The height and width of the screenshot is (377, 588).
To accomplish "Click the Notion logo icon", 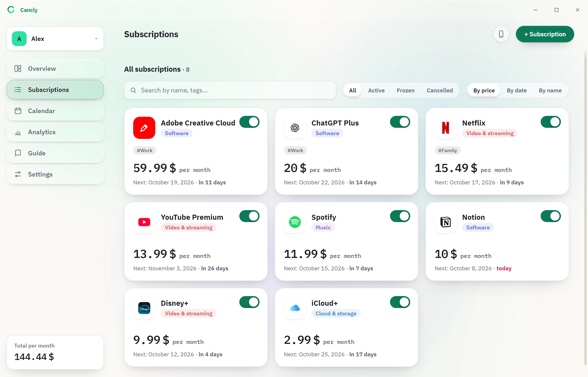I will click(x=445, y=222).
